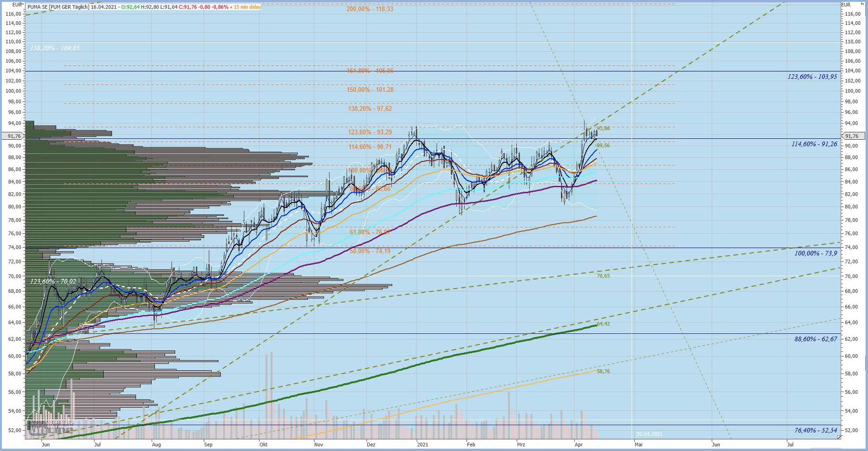Click the '114,60% - 90,71' Fibonacci label
The width and height of the screenshot is (868, 451).
tap(370, 147)
